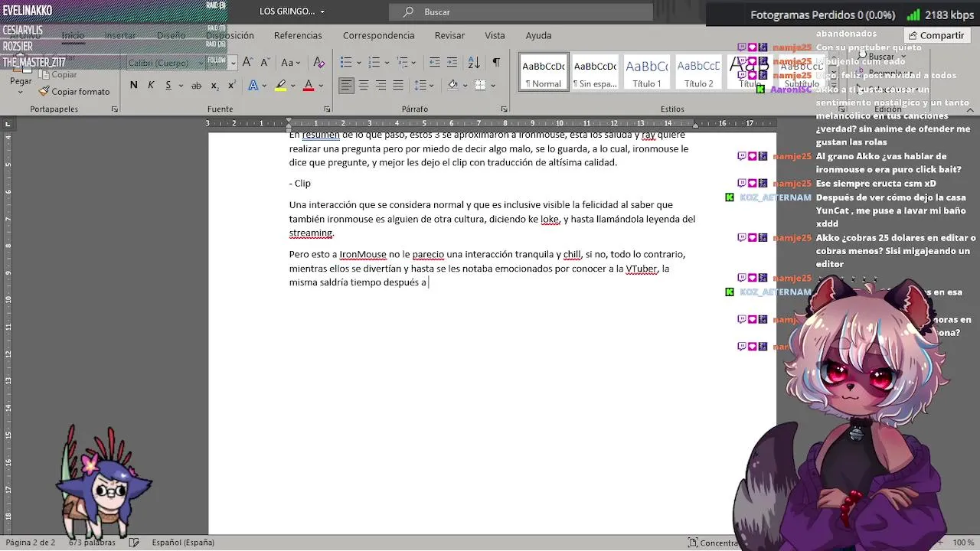Screen dimensions: 980x551
Task: Apply superscript formatting
Action: coord(231,85)
